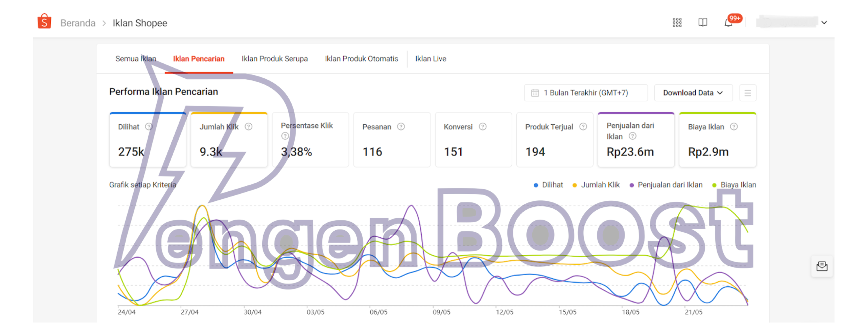This screenshot has height=331, width=868.
Task: Expand the account profile dropdown arrow
Action: click(x=824, y=23)
